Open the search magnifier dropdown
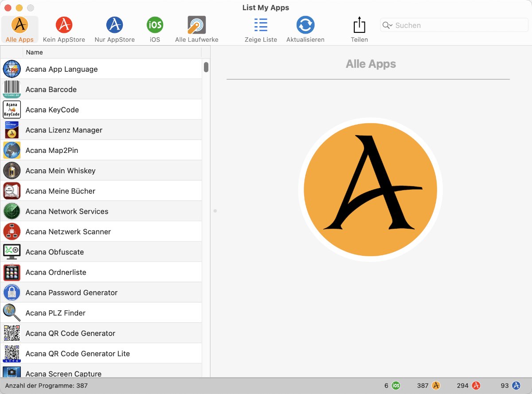 click(387, 25)
